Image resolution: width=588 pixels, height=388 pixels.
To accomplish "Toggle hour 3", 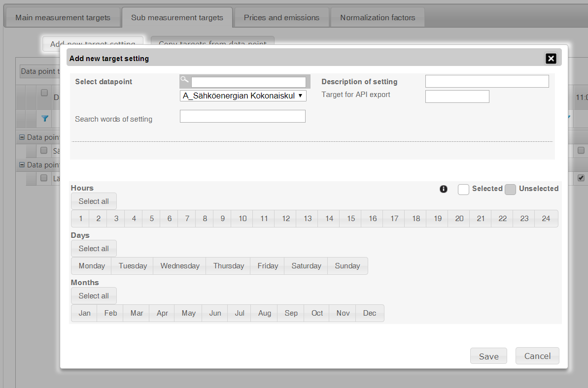I will click(116, 218).
